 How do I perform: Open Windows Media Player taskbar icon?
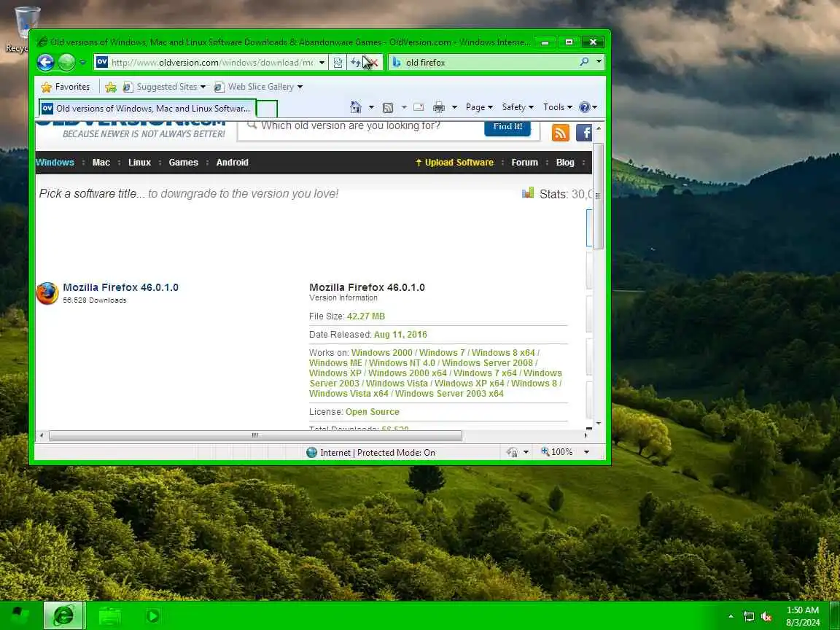152,616
